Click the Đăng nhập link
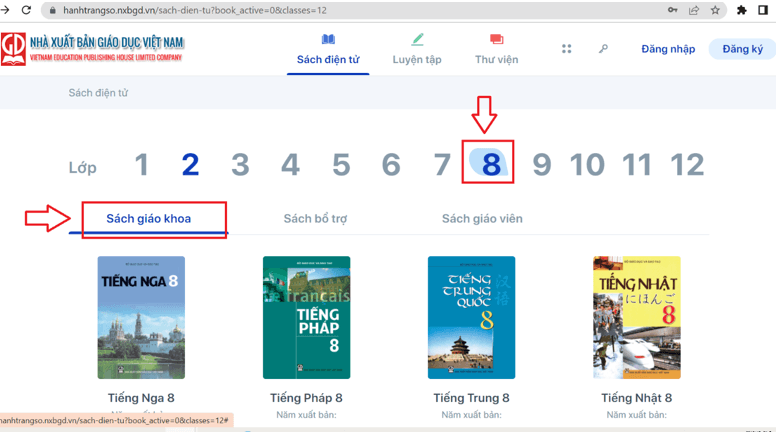 coord(668,49)
